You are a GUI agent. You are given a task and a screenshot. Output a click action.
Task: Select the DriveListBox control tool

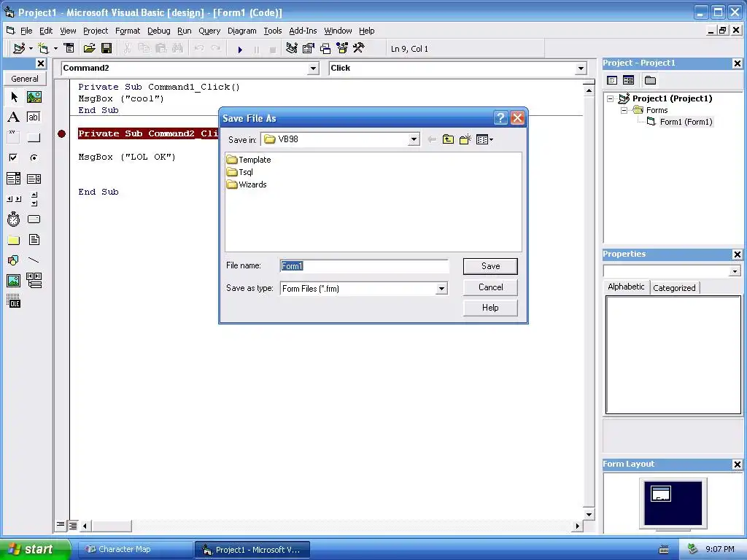[34, 219]
